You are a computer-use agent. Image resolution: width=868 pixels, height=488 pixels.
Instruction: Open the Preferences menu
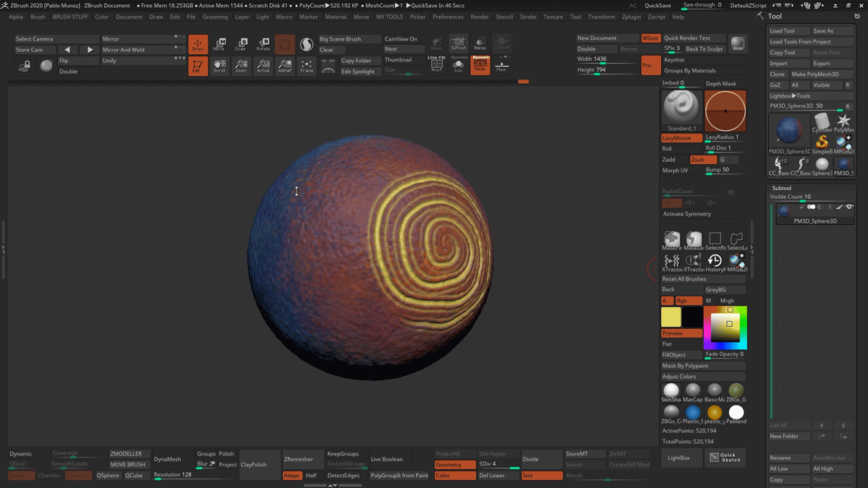tap(448, 17)
